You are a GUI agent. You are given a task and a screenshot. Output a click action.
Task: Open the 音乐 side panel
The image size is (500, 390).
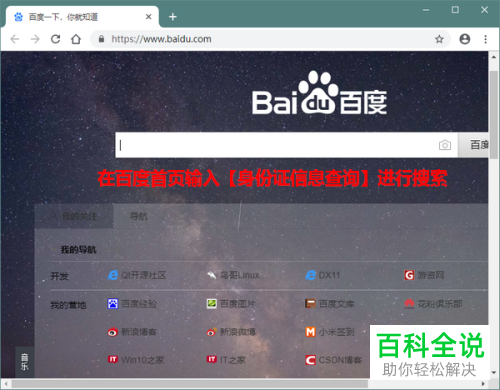pyautogui.click(x=25, y=362)
